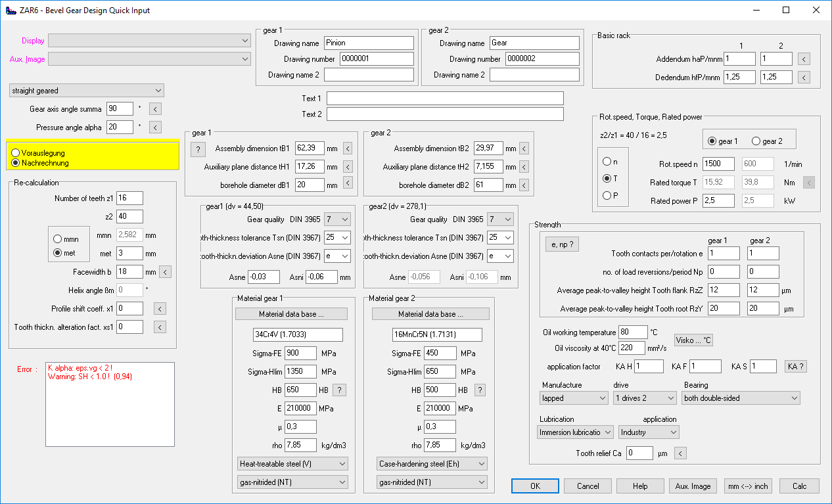Viewport: 832px width, 504px height.
Task: Select the Vorauslegung radio button
Action: [16, 153]
